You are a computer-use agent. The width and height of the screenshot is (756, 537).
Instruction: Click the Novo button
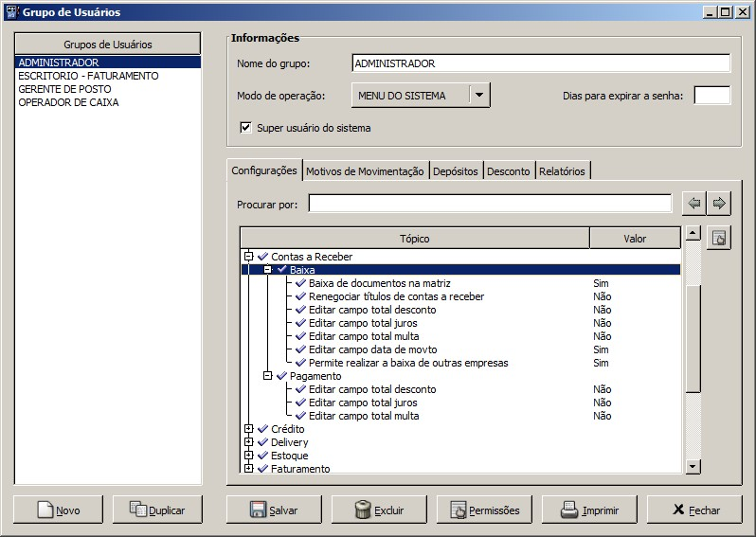click(59, 510)
